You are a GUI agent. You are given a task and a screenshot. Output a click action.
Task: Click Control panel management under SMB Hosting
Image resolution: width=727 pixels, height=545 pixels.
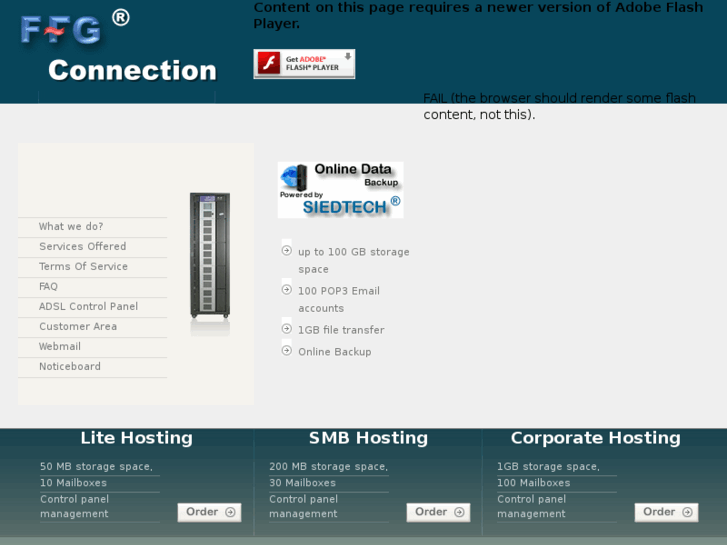tap(304, 506)
